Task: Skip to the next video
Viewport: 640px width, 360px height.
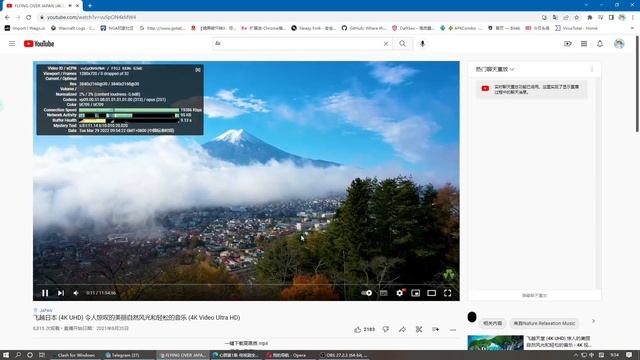Action: tap(61, 293)
